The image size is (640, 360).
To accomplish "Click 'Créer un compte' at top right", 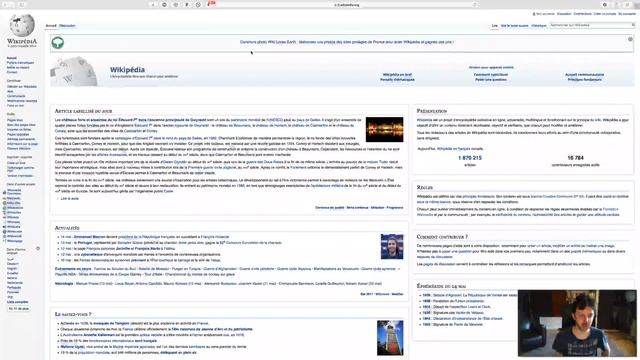I will 604,14.
